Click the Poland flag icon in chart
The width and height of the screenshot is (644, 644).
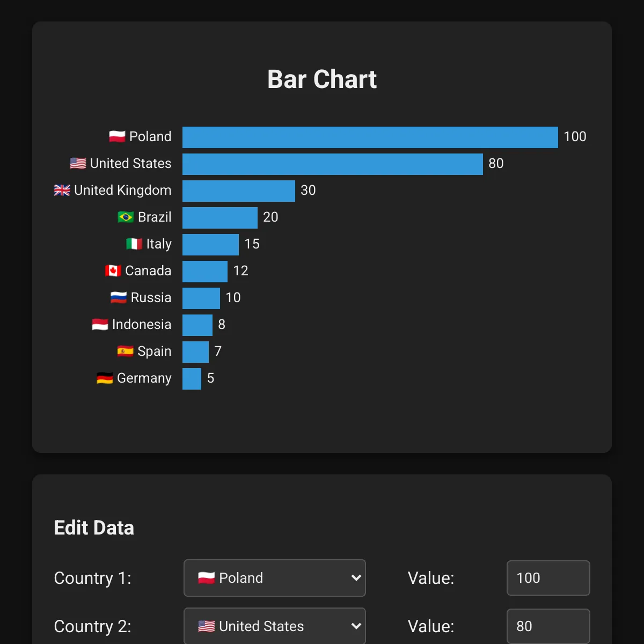pos(117,136)
